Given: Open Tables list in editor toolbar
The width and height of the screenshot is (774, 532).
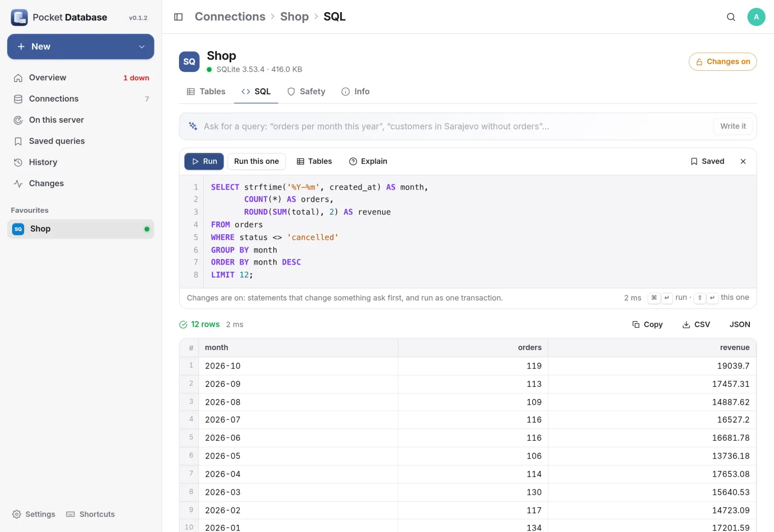Looking at the screenshot, I should pyautogui.click(x=314, y=162).
